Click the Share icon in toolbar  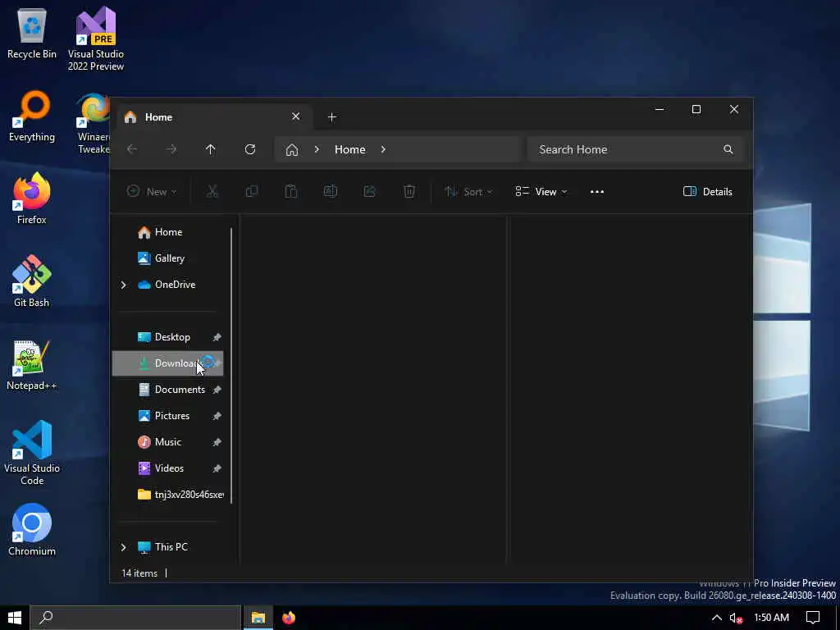(x=370, y=191)
